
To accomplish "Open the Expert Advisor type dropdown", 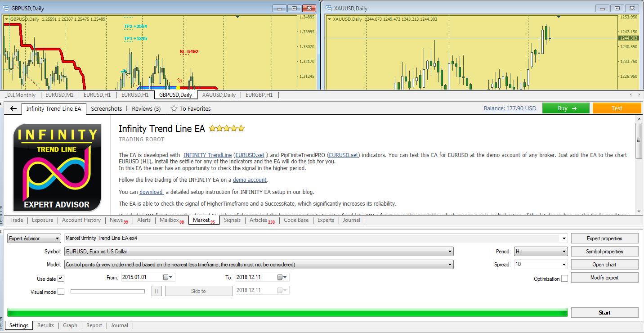I will [x=34, y=238].
